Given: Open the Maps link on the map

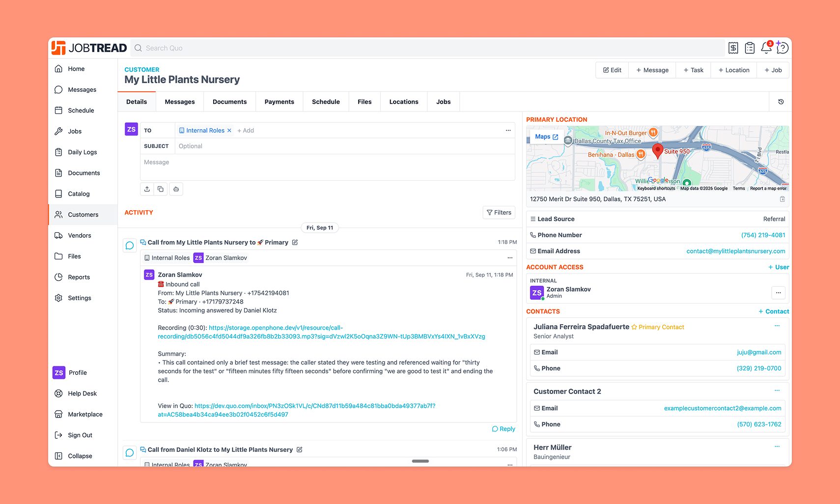Looking at the screenshot, I should 547,137.
